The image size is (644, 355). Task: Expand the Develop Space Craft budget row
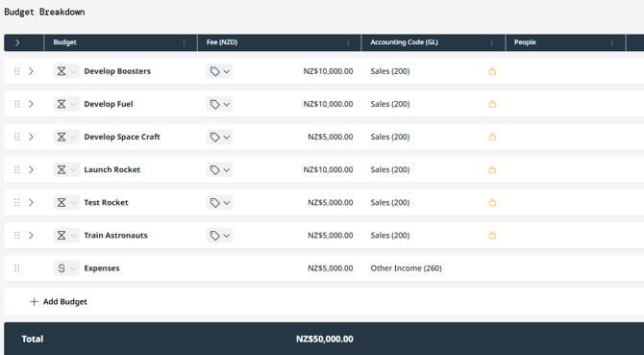(31, 137)
